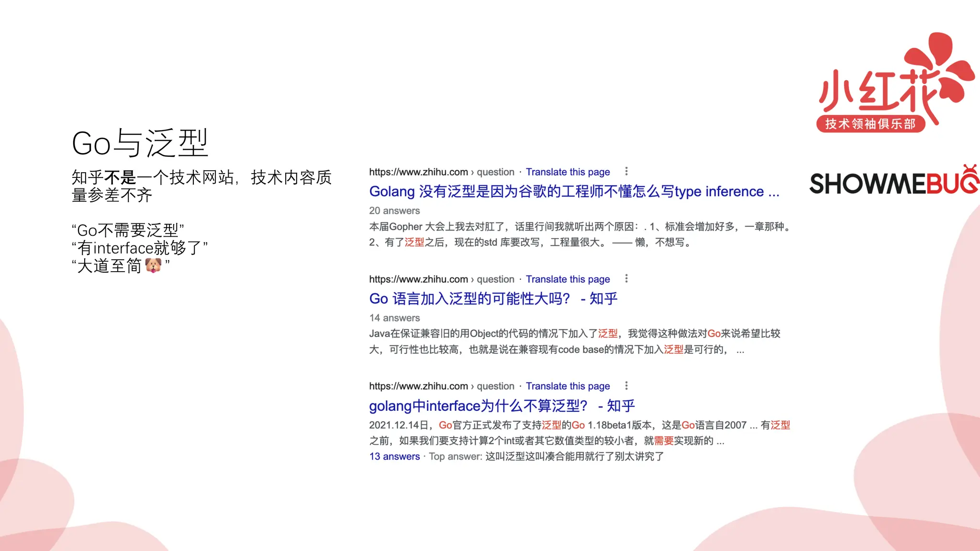Click the 14 answers text
Viewport: 980px width, 551px height.
pyautogui.click(x=394, y=318)
